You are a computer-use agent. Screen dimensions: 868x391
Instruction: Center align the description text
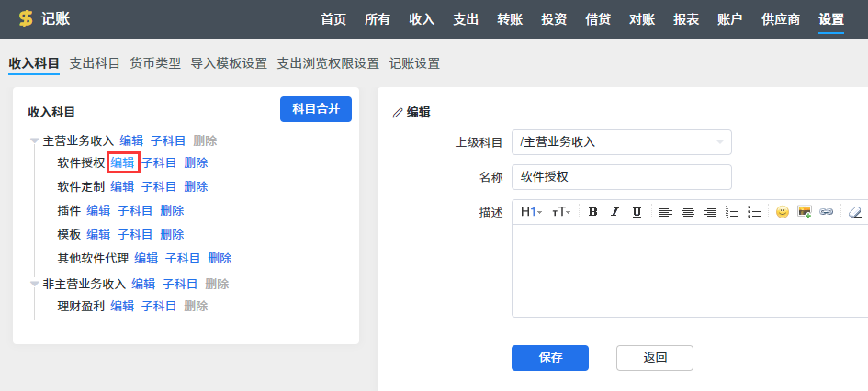tap(687, 212)
